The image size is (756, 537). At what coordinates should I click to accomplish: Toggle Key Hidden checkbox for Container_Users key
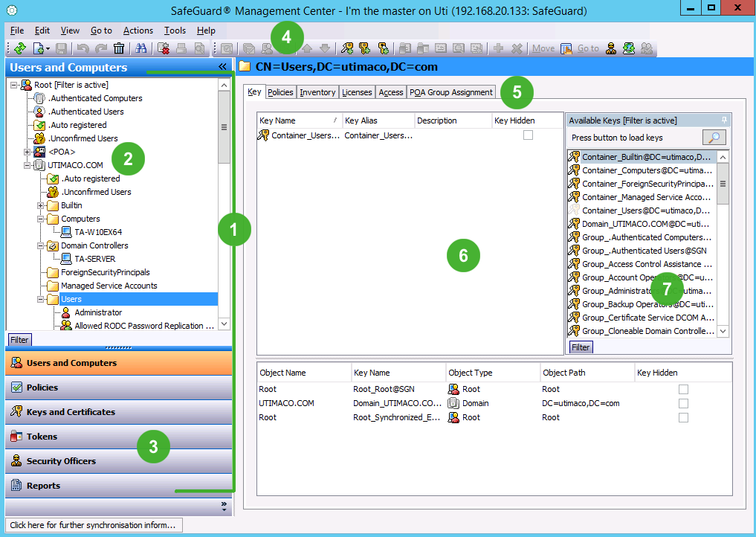coord(528,135)
